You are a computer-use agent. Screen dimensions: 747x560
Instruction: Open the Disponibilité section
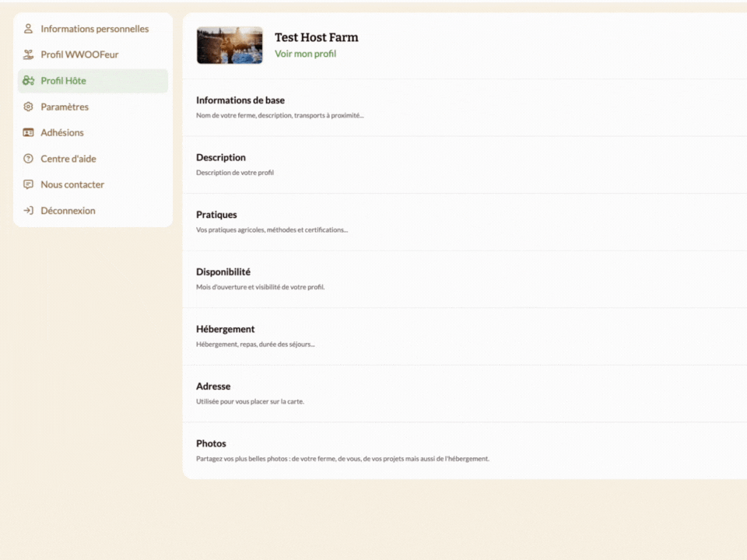pos(465,279)
